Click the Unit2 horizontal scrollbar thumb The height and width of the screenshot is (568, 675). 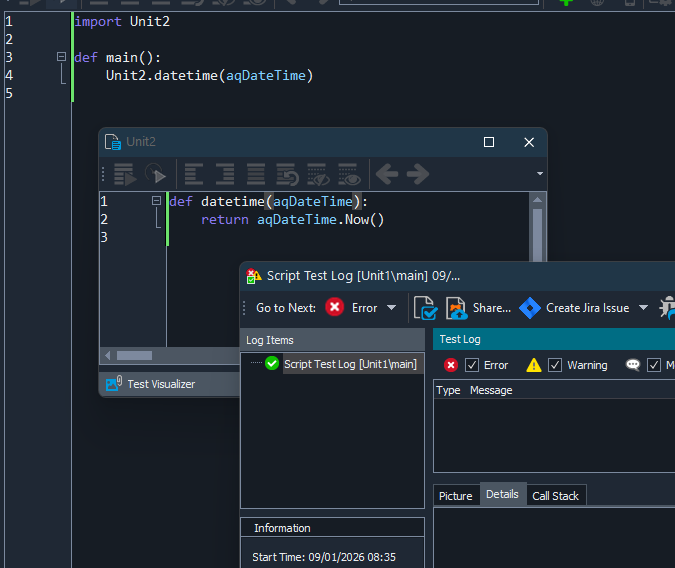[134, 355]
